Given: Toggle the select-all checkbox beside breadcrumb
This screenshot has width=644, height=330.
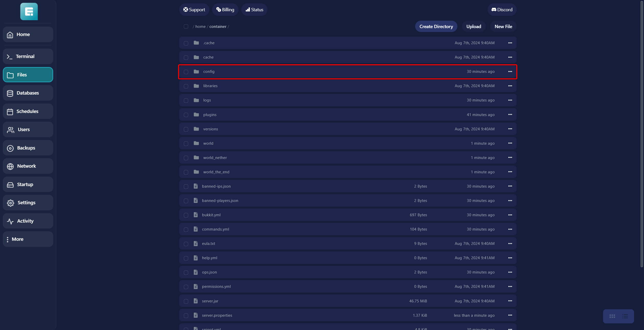Looking at the screenshot, I should [186, 27].
